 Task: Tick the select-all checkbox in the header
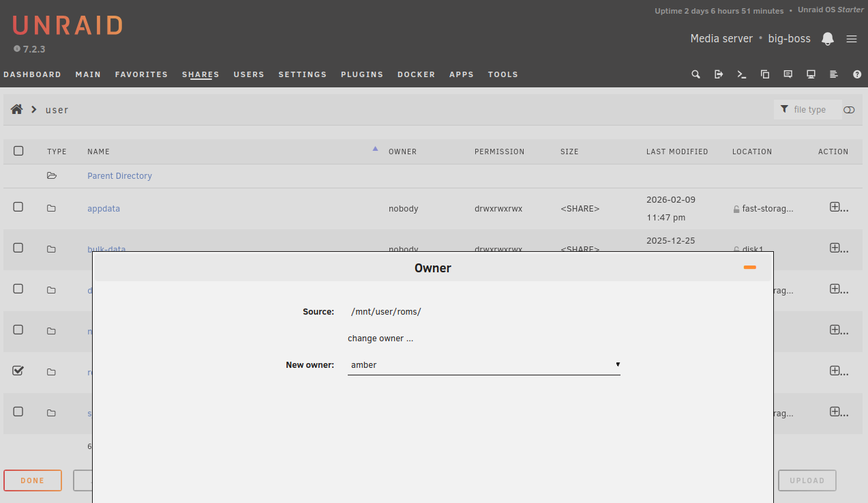[x=18, y=151]
